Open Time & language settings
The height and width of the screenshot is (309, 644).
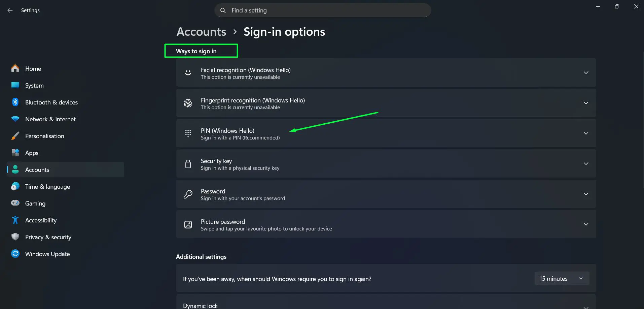pos(47,186)
